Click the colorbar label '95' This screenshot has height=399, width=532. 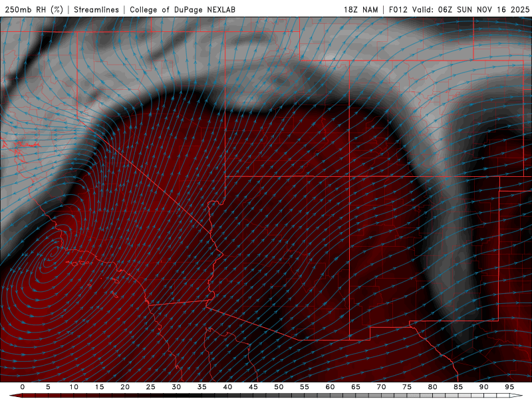click(509, 387)
